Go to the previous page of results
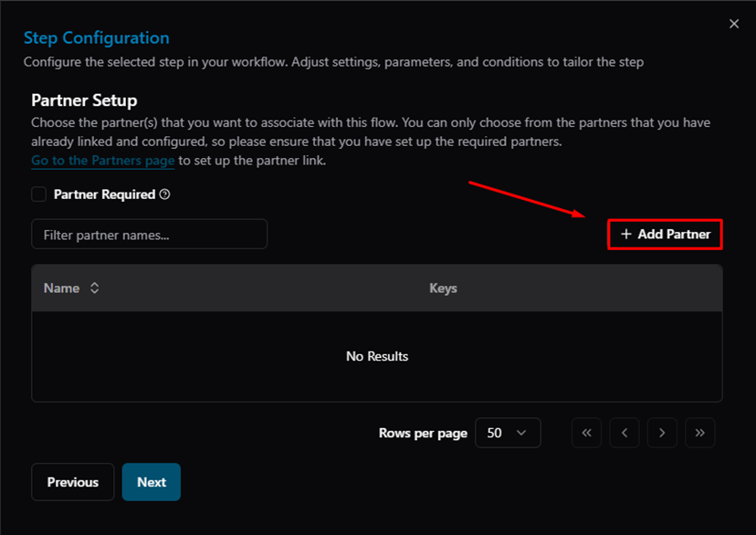Screen dimensions: 756x535 click(x=625, y=433)
